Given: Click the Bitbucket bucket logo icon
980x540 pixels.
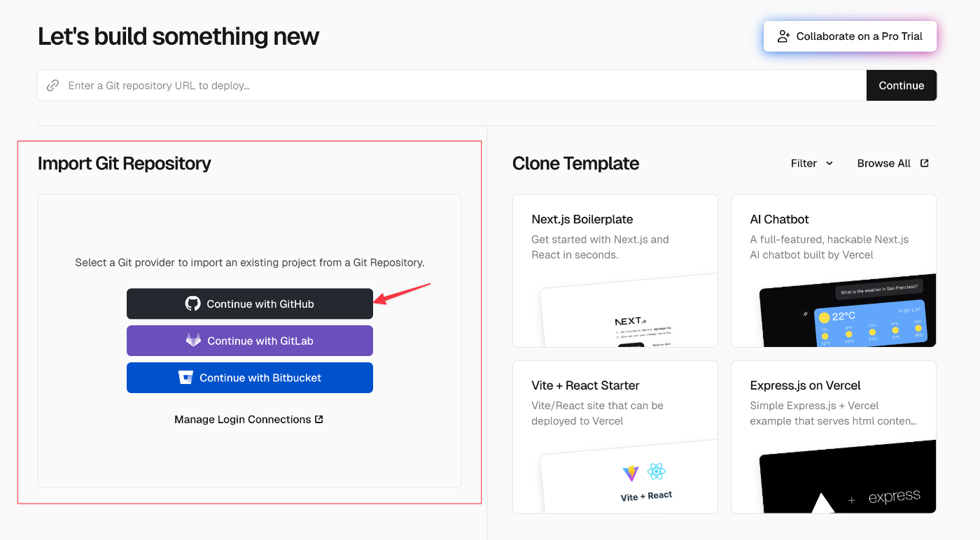Looking at the screenshot, I should tap(185, 378).
